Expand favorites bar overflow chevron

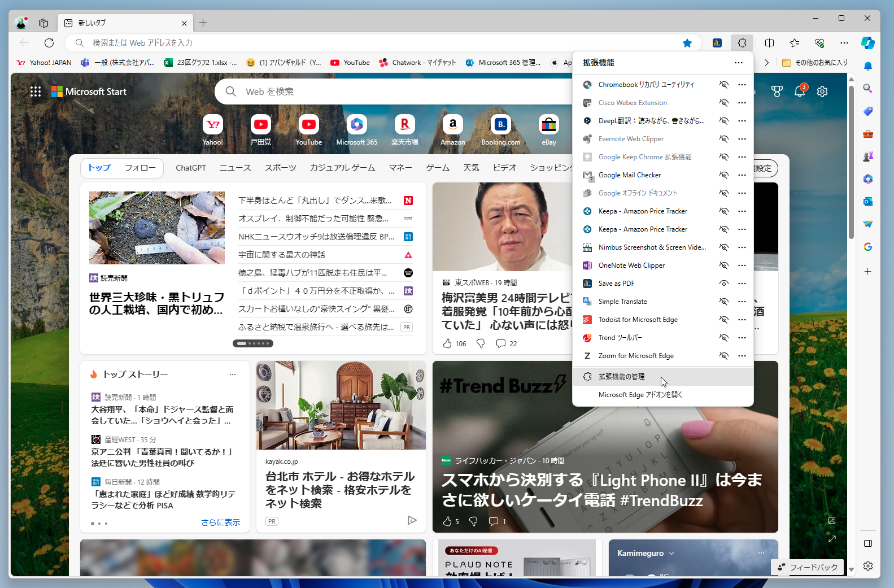pos(766,63)
